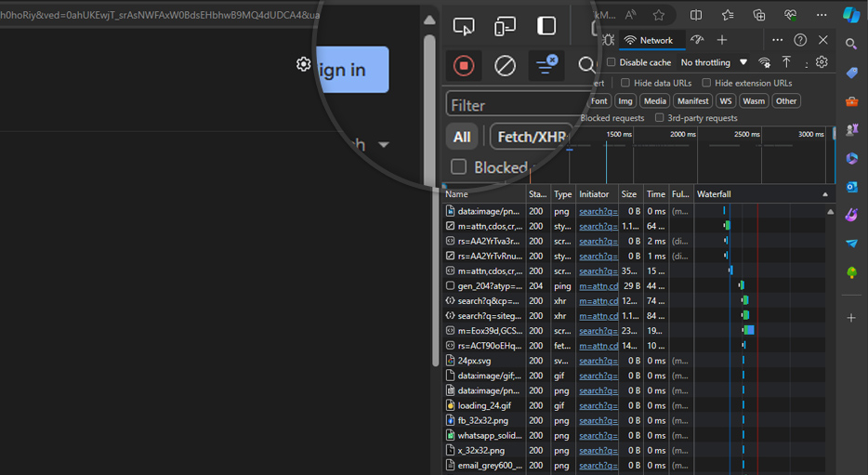Screen dimensions: 868x475
Task: Check Hide extension URLs
Action: pos(706,83)
